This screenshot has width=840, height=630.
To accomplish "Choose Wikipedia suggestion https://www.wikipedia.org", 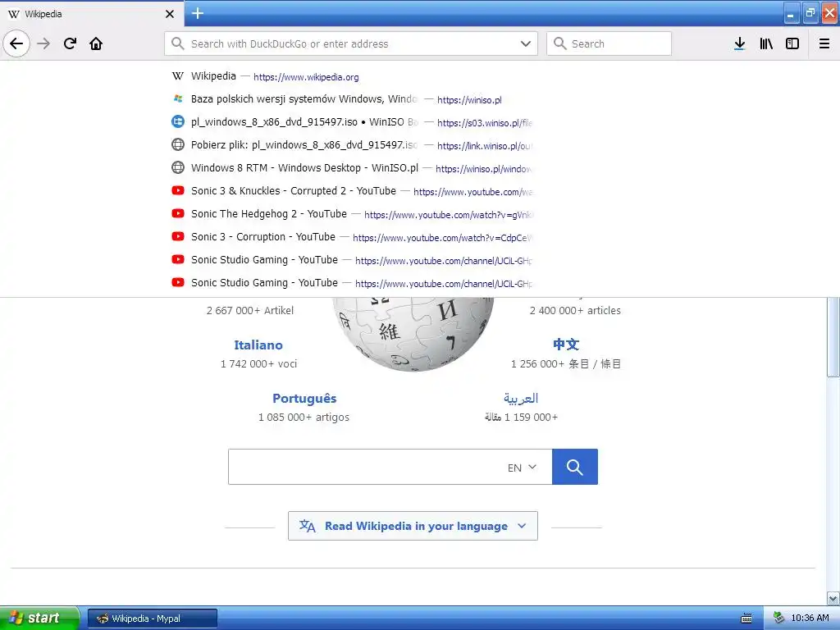I will click(x=351, y=76).
